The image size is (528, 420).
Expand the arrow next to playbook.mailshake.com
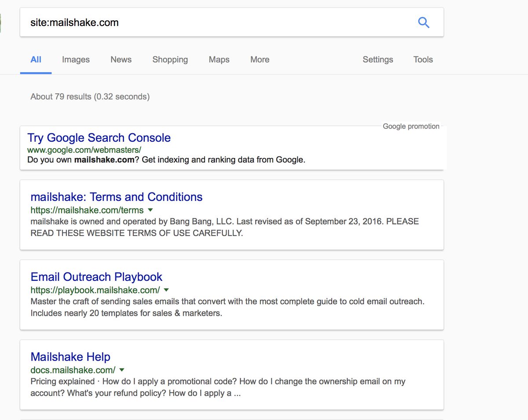[x=166, y=290]
